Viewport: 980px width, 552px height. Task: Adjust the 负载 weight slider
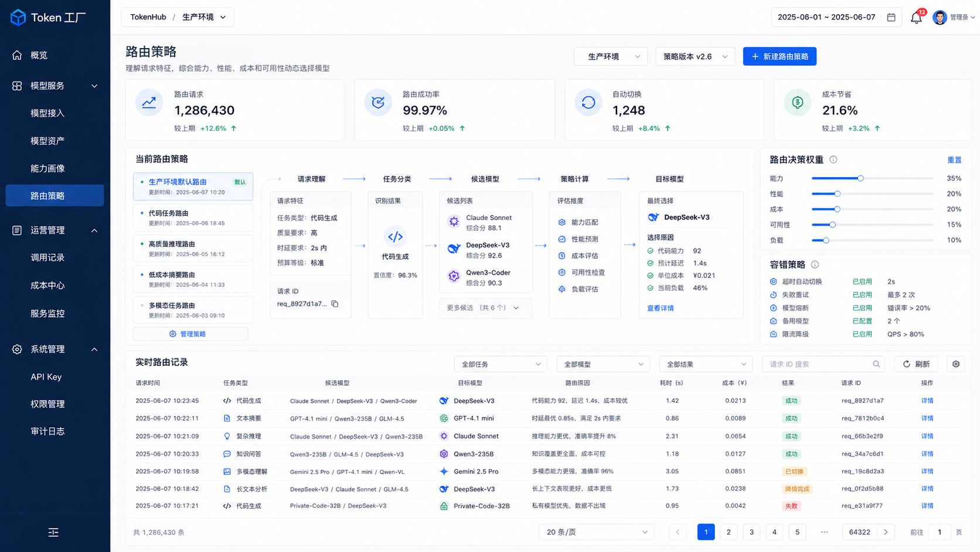tap(826, 240)
